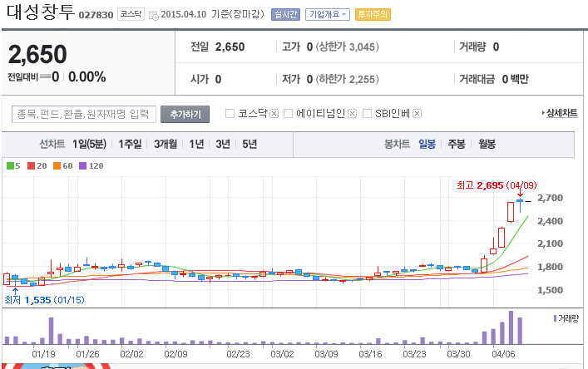Screen dimensions: 588x369
Task: Switch to 일봉 candle chart
Action: [427, 144]
